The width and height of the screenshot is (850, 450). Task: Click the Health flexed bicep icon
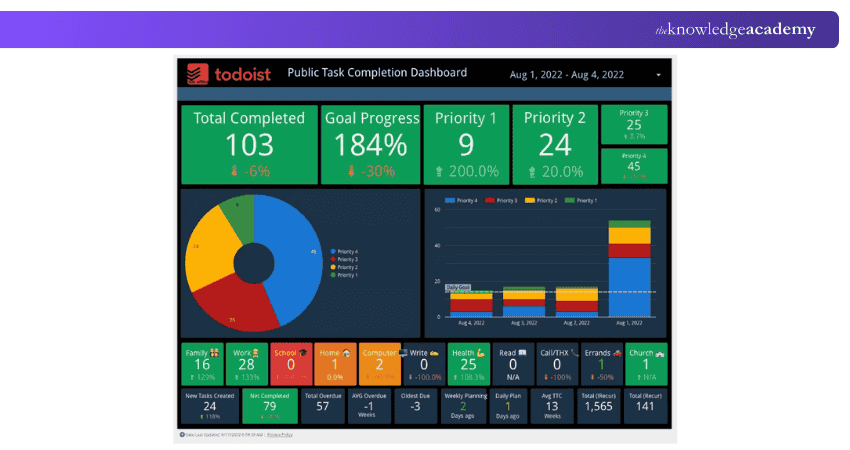[480, 353]
